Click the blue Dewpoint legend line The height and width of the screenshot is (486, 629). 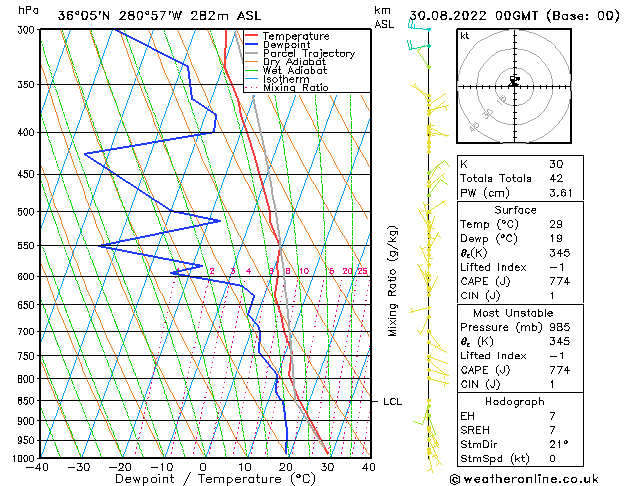pos(251,44)
